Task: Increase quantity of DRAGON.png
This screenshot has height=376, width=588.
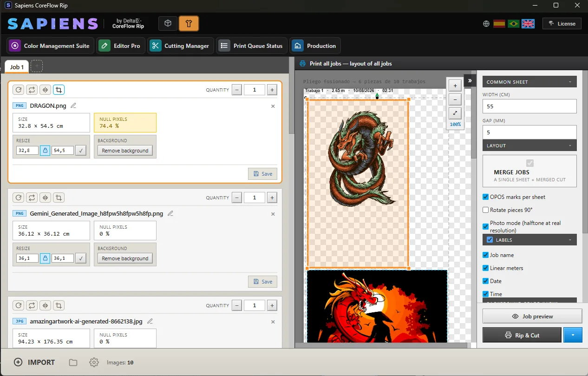Action: point(272,90)
